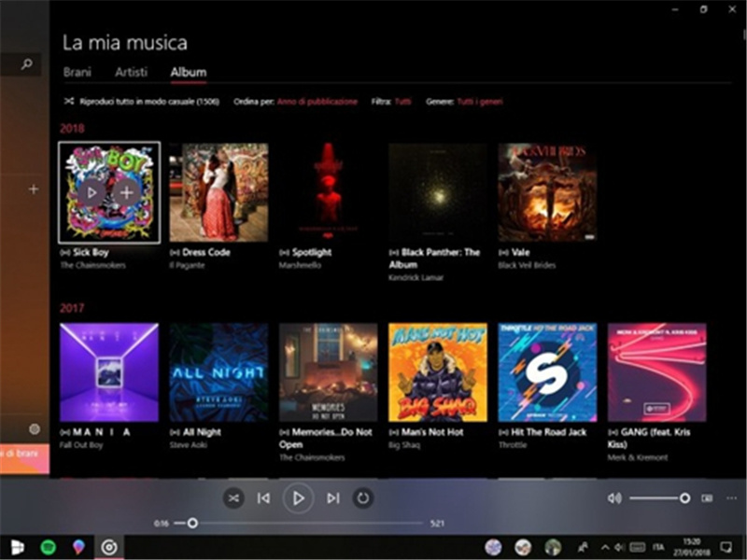
Task: Click the 2017 year header
Action: coord(72,308)
